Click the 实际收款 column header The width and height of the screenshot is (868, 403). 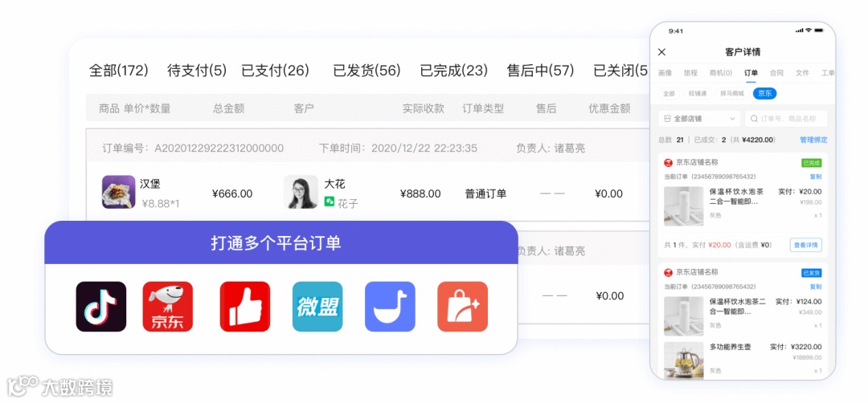[423, 108]
